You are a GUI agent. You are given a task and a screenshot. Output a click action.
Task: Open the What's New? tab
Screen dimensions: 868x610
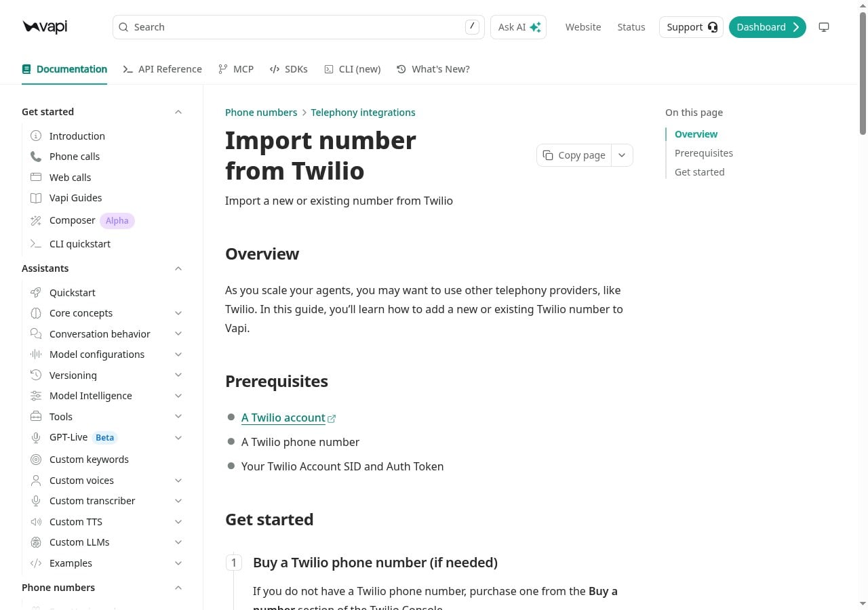(x=433, y=69)
